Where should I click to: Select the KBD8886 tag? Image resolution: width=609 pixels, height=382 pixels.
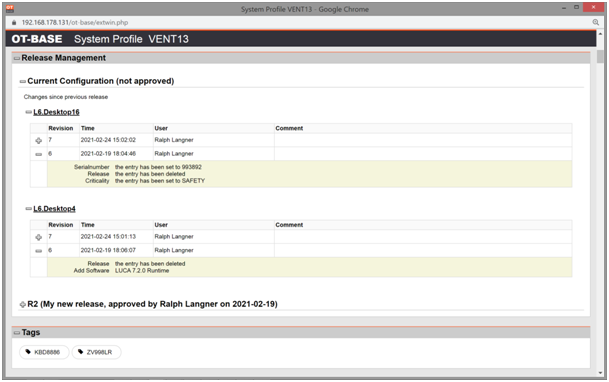point(44,352)
